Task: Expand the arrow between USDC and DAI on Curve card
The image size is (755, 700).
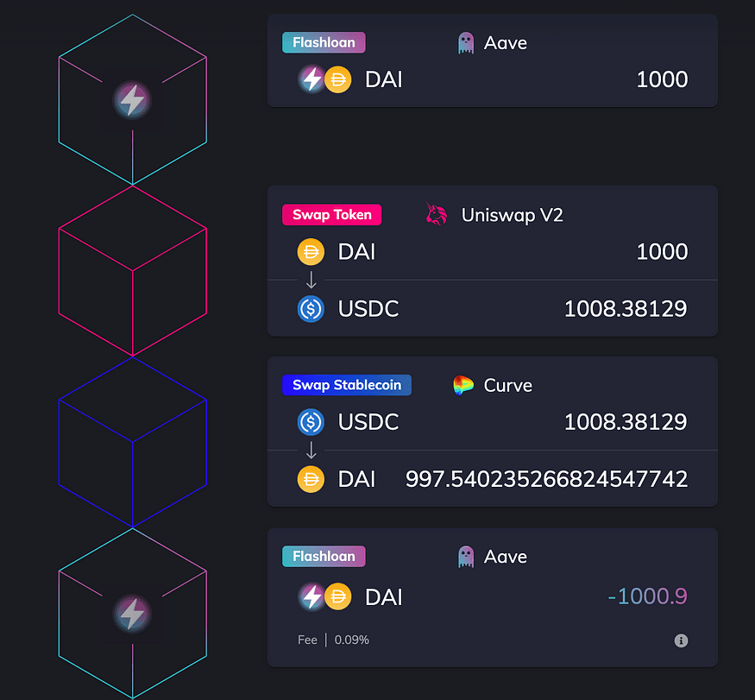Action: [311, 450]
